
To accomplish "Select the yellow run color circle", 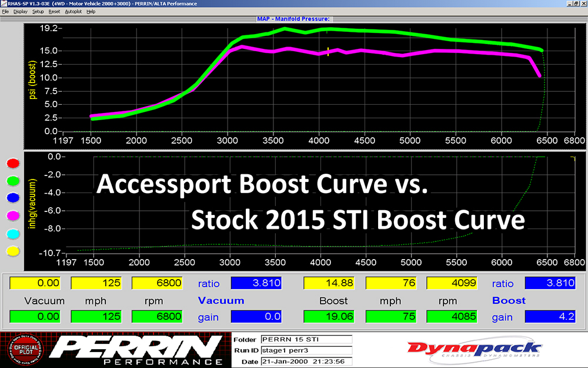I will [13, 251].
